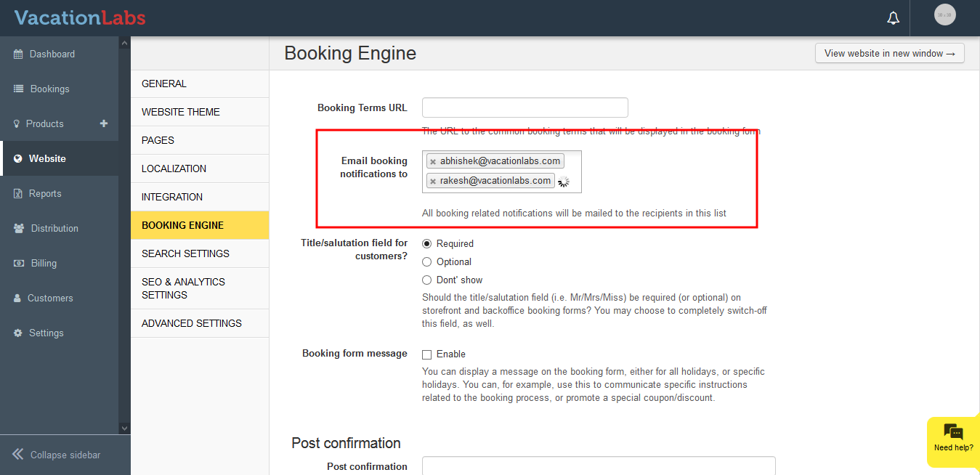Open Settings via the gear icon
This screenshot has height=475, width=980.
(20, 333)
